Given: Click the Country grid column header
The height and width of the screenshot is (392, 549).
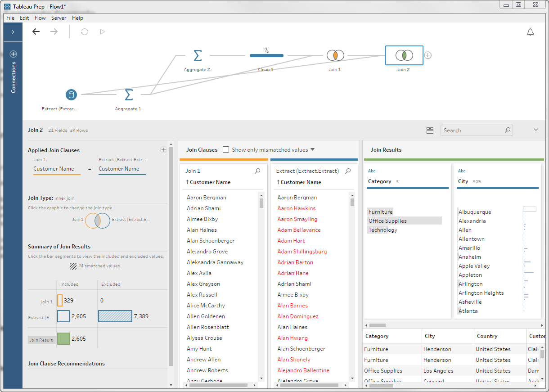Looking at the screenshot, I should click(x=500, y=336).
